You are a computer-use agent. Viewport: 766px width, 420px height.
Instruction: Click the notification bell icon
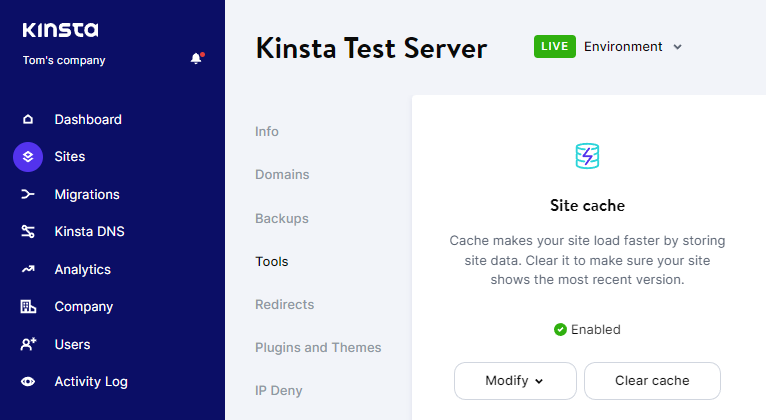point(196,59)
